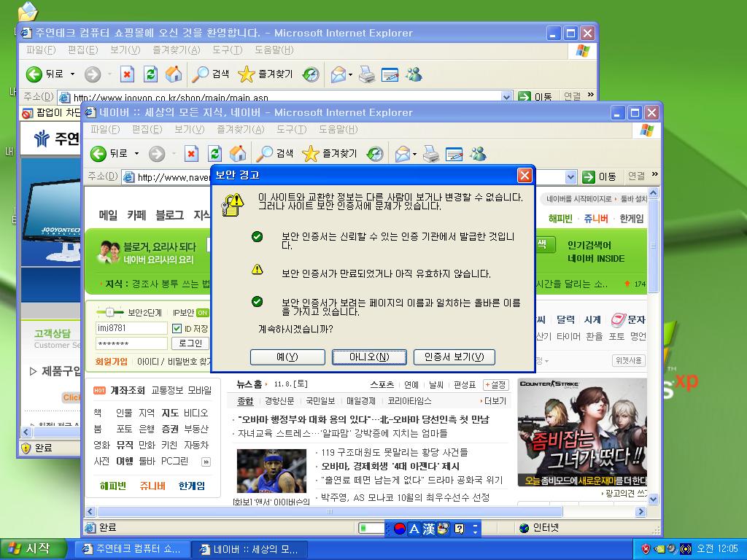Image resolution: width=747 pixels, height=560 pixels.
Task: Open Search (검색) in the Naver window toolbar
Action: [275, 153]
